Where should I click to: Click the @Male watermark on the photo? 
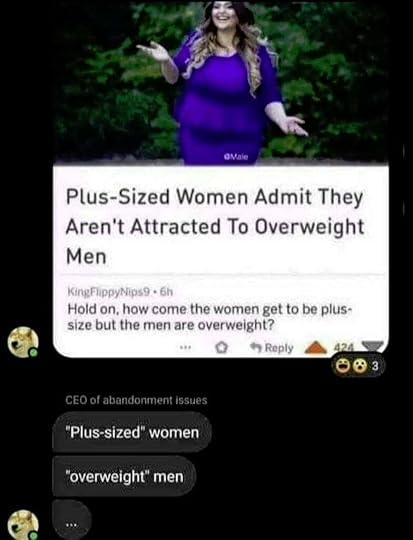tap(236, 157)
